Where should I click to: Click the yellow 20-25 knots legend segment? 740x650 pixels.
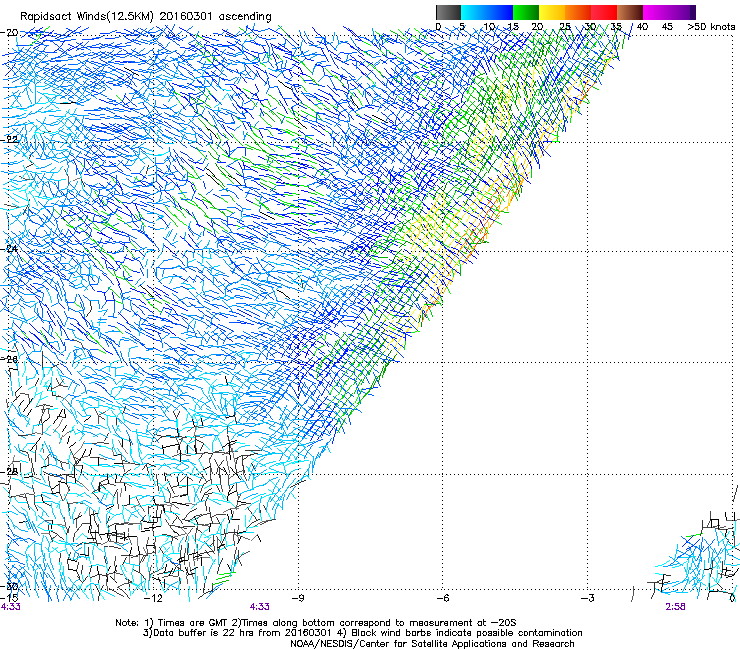(552, 12)
